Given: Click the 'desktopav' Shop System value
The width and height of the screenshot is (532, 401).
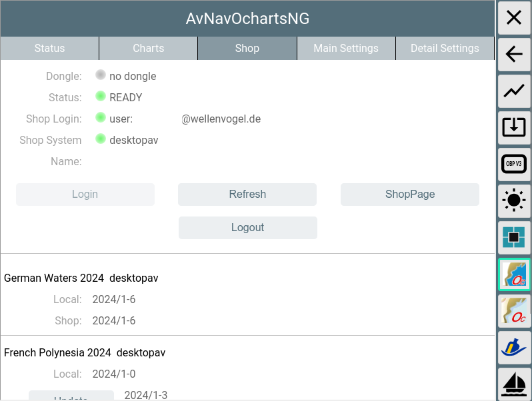Looking at the screenshot, I should [x=134, y=141].
